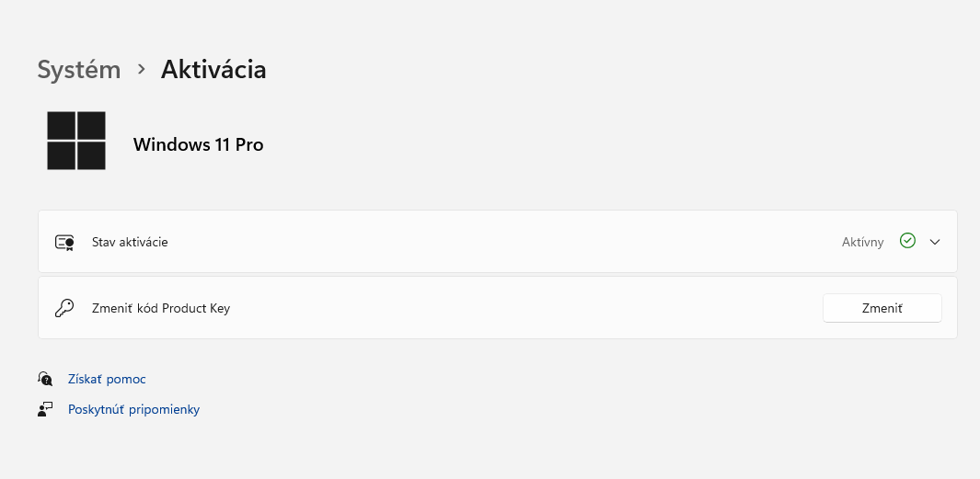Click the Aktívny status text
Image resolution: width=980 pixels, height=479 pixels.
pos(862,242)
